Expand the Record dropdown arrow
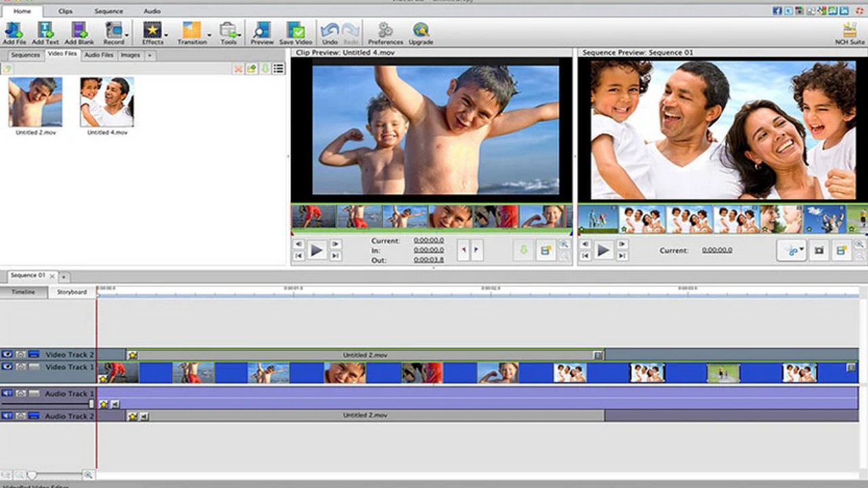Screen dimensions: 868x488 coord(127,35)
